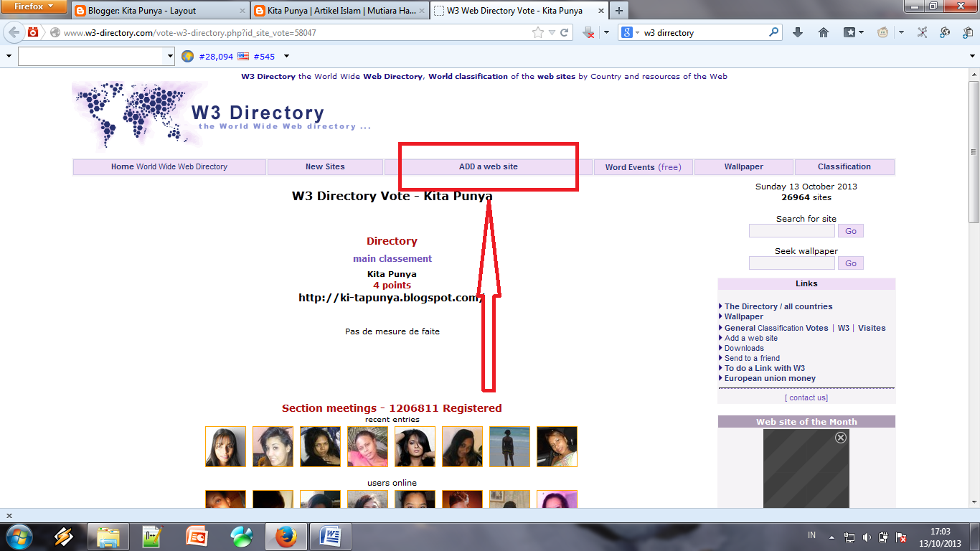Open dropdown beside download-blocked icon

point(606,32)
